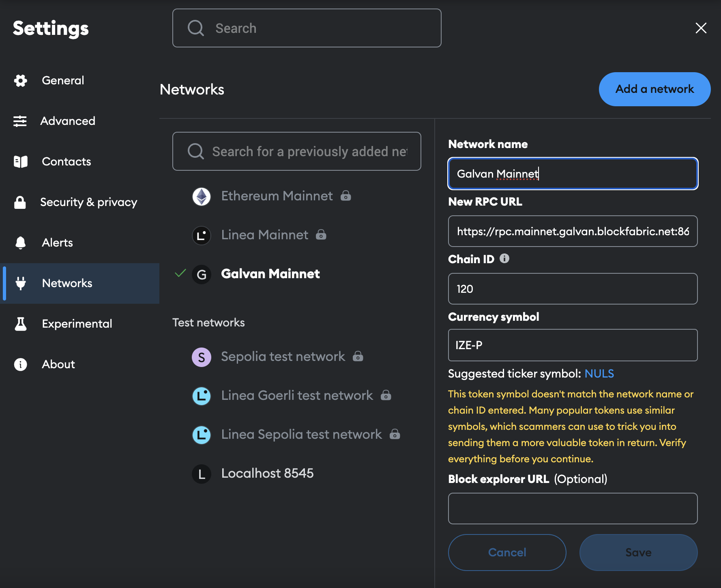The width and height of the screenshot is (721, 588).
Task: Click the lock icon beside Linea Sepolia
Action: click(x=395, y=434)
